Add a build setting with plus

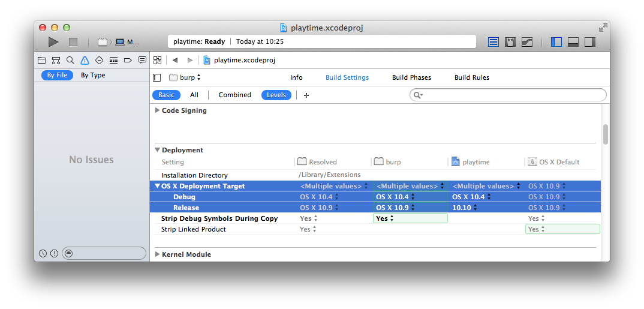(306, 95)
